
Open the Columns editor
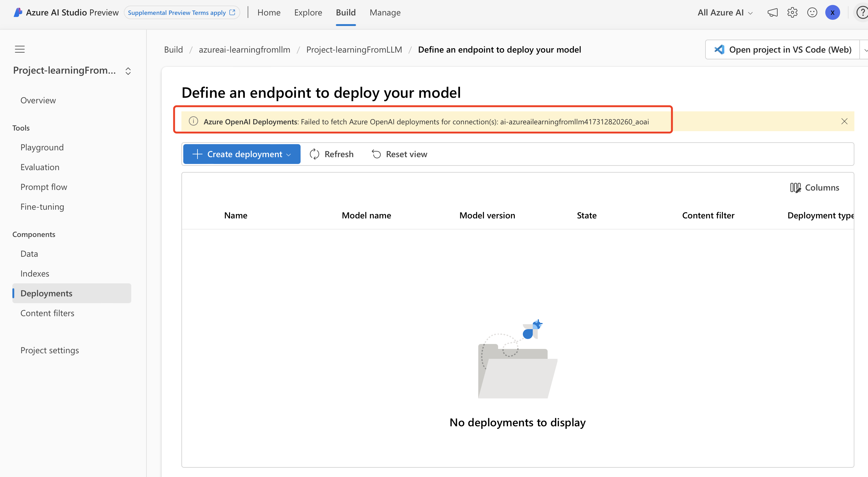click(814, 187)
